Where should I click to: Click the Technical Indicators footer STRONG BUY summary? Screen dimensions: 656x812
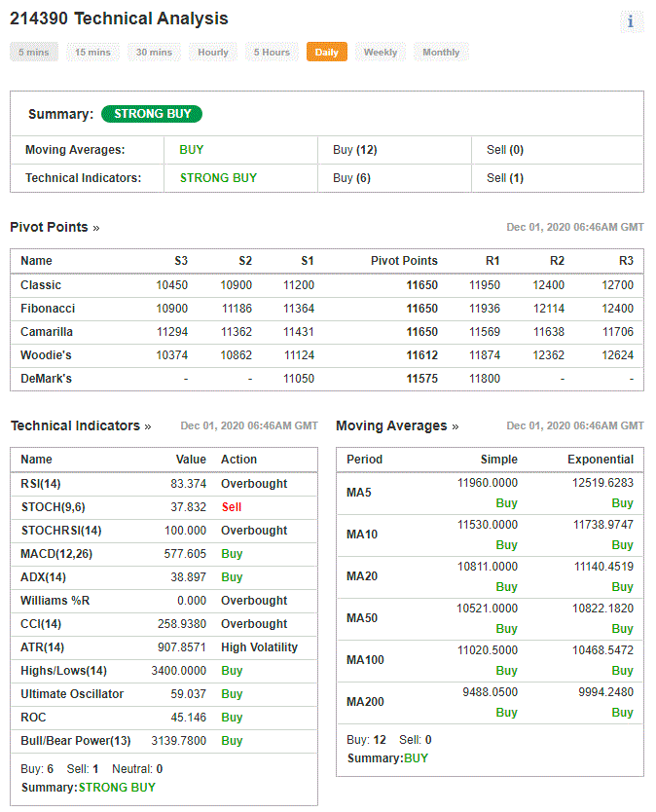(x=117, y=788)
